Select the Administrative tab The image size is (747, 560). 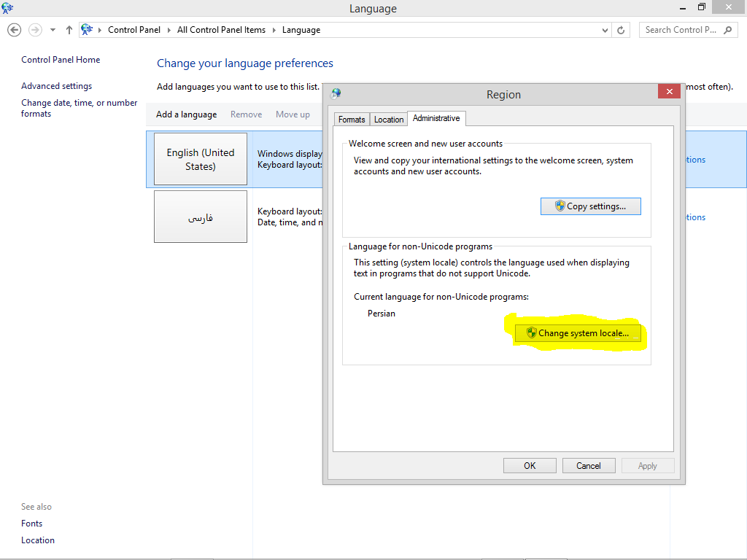436,118
